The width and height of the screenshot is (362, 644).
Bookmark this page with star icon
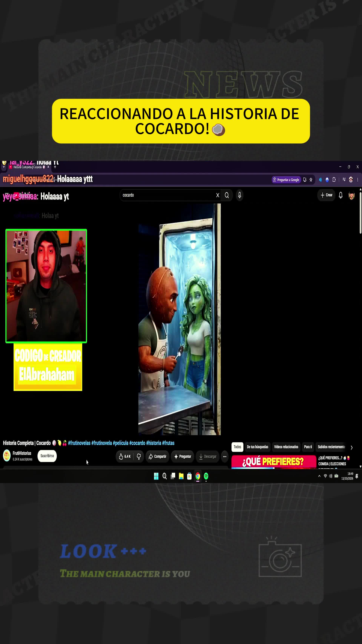(311, 180)
